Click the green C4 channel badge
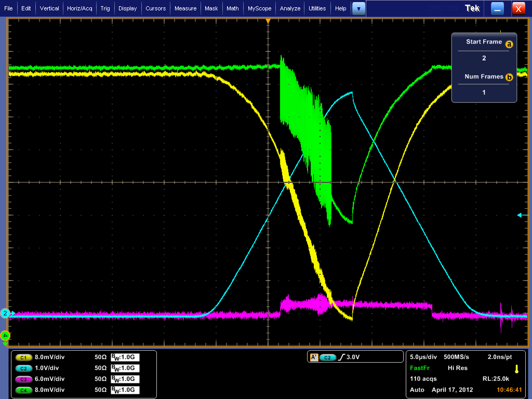The height and width of the screenshot is (399, 532). 23,390
